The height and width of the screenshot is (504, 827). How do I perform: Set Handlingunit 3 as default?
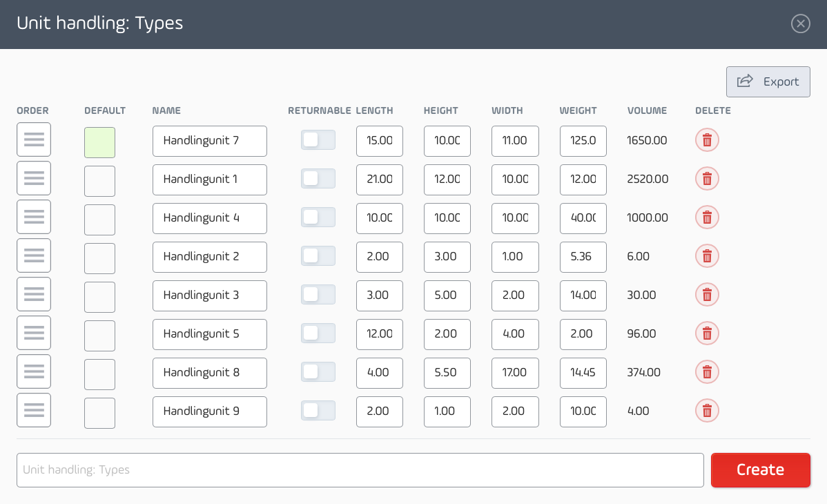pos(99,297)
